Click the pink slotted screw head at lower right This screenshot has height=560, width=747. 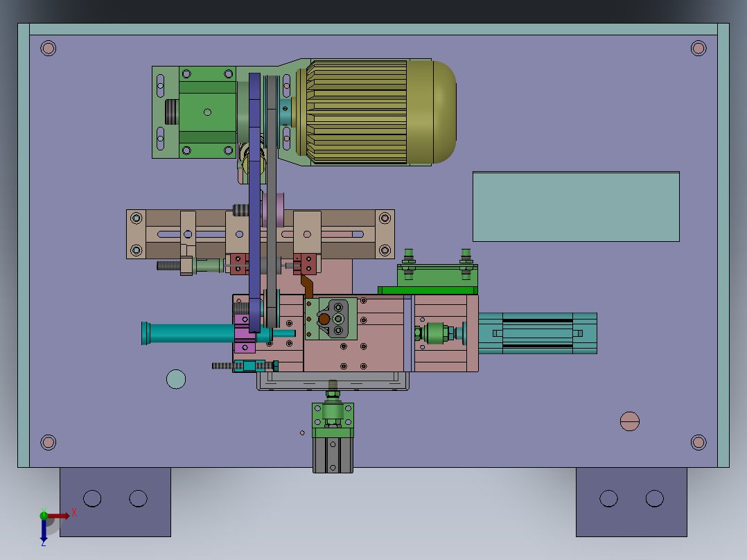tap(630, 421)
